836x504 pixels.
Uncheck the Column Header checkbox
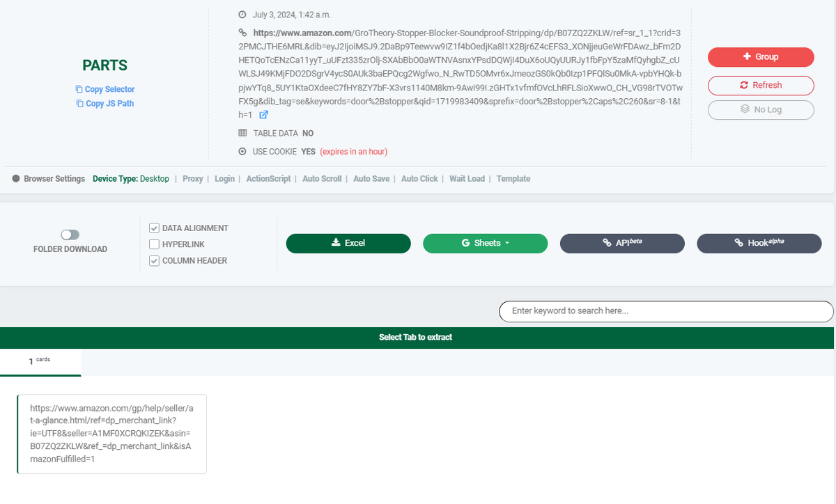[155, 261]
